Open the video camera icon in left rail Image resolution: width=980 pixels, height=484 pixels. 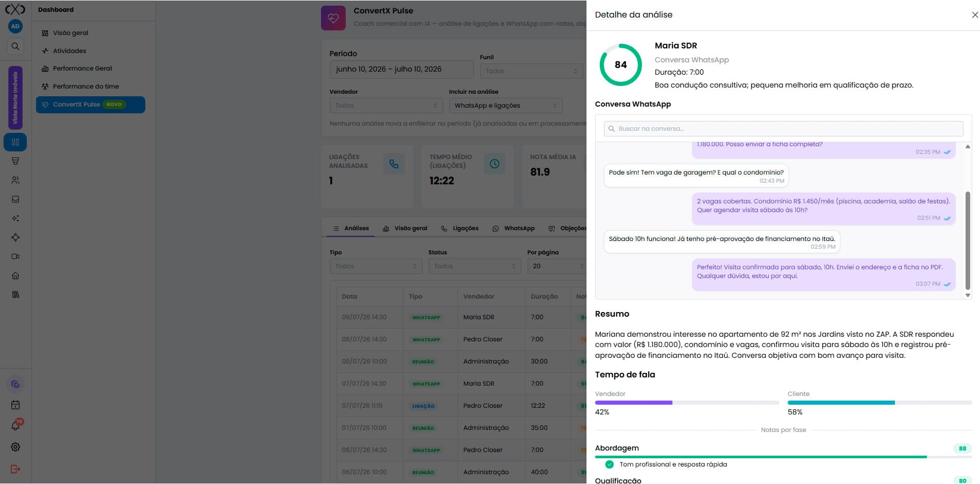tap(15, 256)
